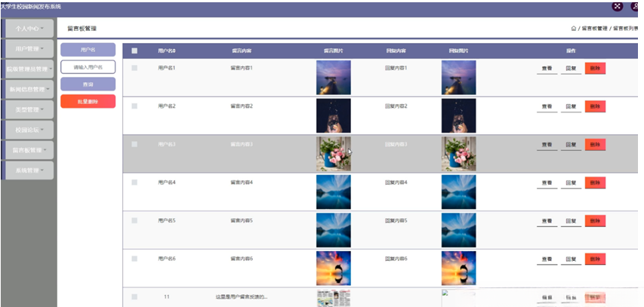Viewport: 644px width, 307px height.
Task: Open the 回复图片 thumbnail in row 用户名2
Action: coord(459,115)
